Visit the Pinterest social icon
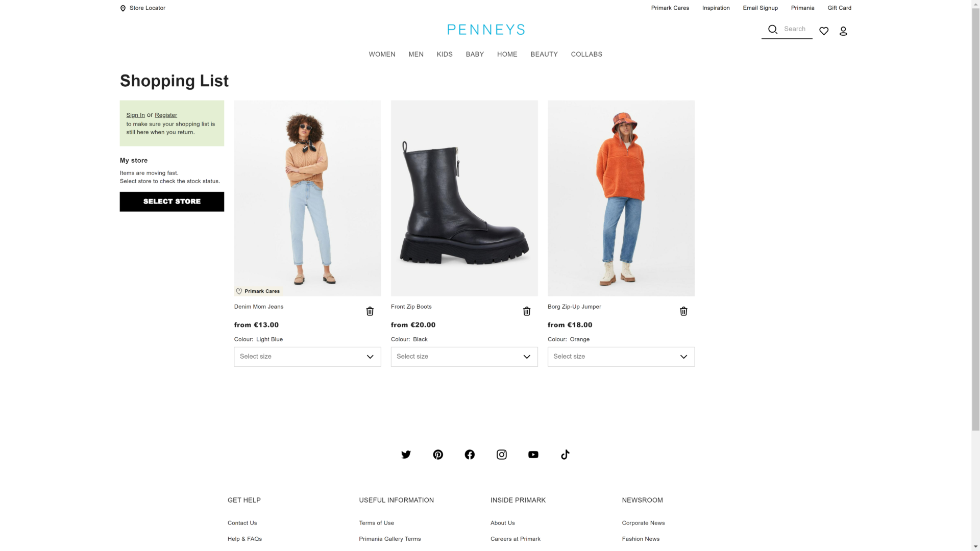The height and width of the screenshot is (551, 980). point(438,455)
